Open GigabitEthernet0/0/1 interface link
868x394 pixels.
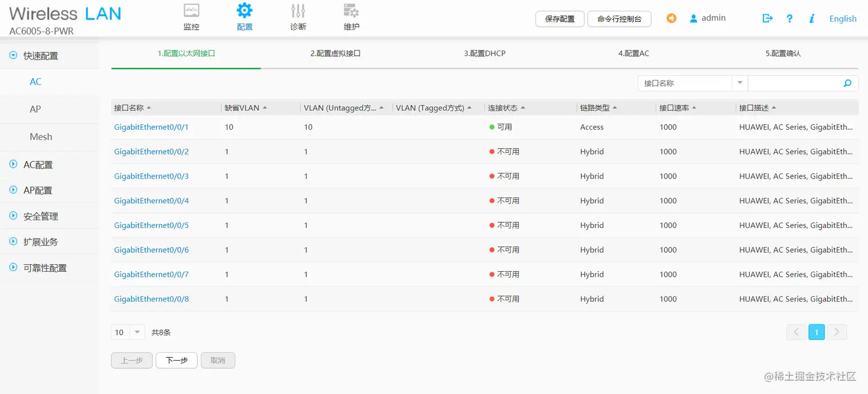click(x=152, y=127)
